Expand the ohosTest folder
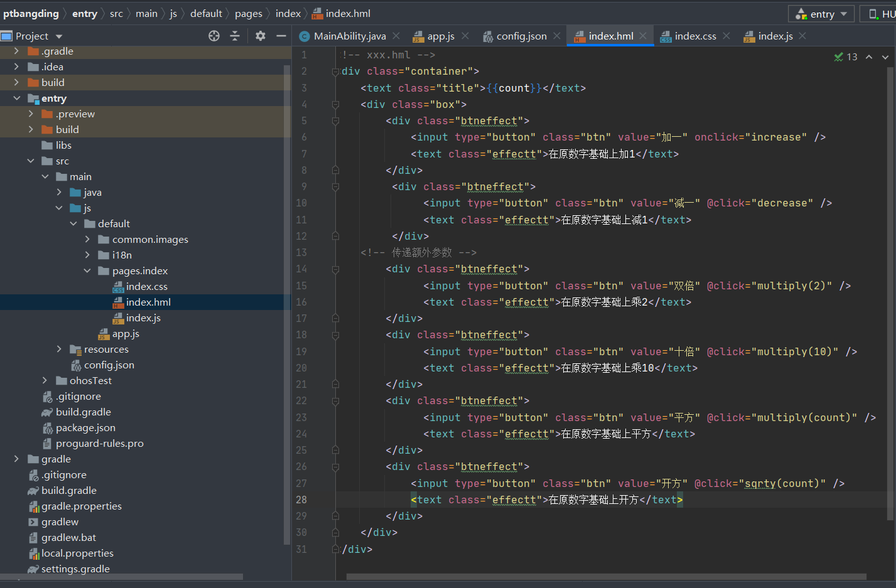Screen dimensions: 896x588 coord(45,380)
